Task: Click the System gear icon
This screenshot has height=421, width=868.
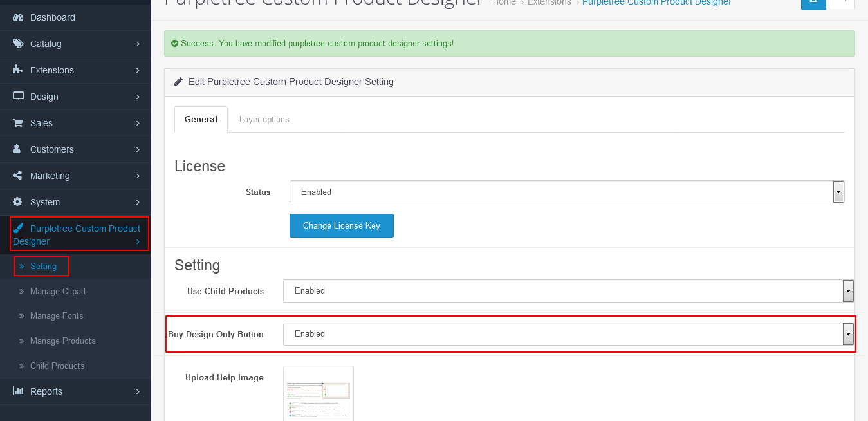Action: [18, 202]
